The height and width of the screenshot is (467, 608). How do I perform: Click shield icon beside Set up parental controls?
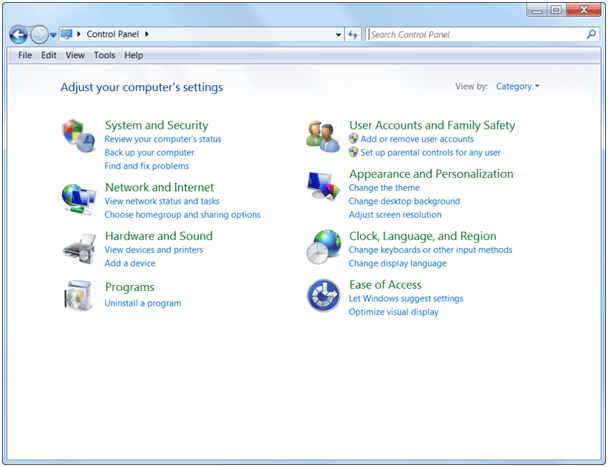tap(353, 152)
